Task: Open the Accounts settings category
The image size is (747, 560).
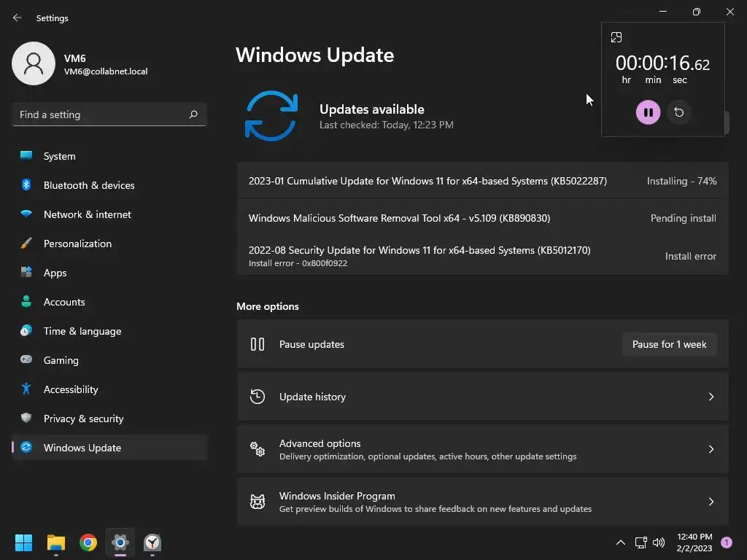Action: (109, 302)
